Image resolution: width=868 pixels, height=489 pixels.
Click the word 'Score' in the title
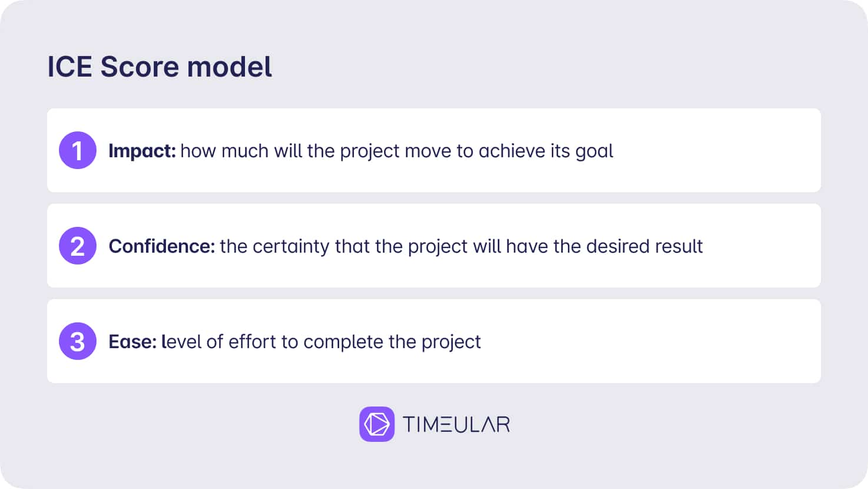(140, 67)
